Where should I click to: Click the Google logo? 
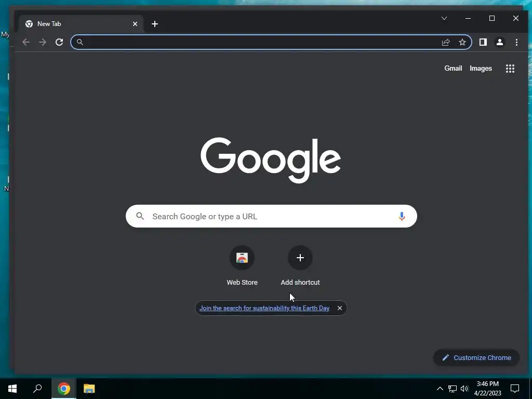[x=271, y=160]
